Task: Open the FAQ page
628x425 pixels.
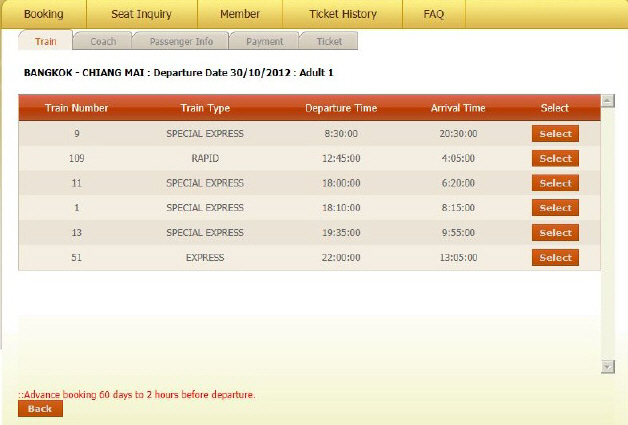Action: tap(434, 14)
